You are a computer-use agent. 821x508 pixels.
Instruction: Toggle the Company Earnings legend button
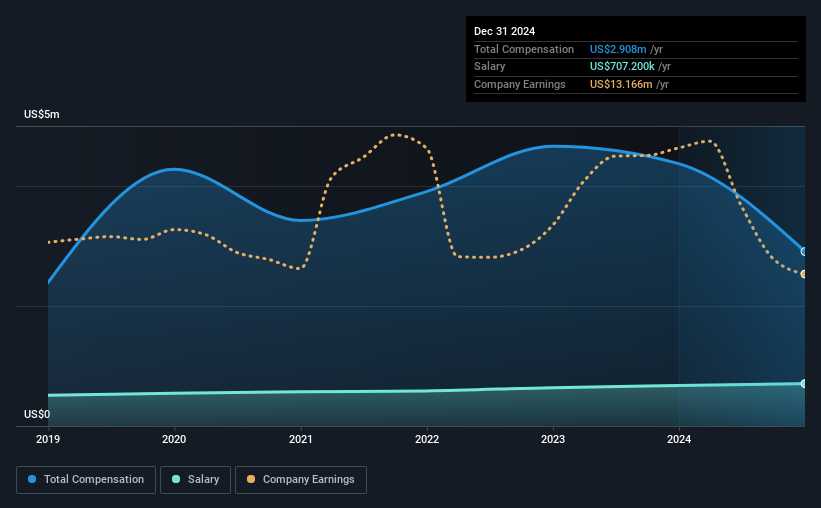point(301,480)
